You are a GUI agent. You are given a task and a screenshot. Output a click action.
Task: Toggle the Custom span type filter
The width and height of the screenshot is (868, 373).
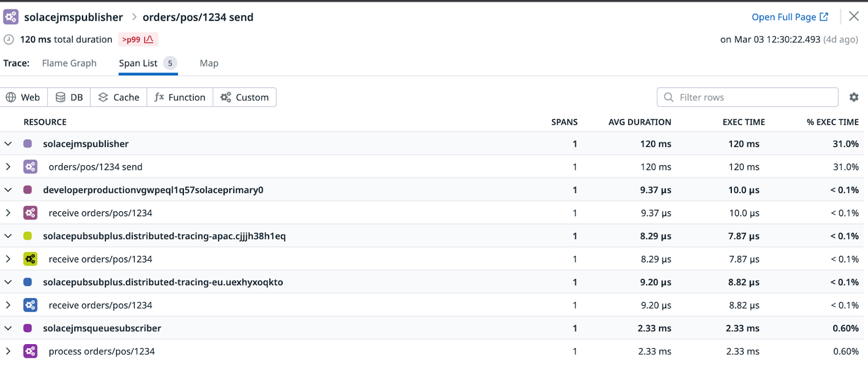(x=245, y=97)
